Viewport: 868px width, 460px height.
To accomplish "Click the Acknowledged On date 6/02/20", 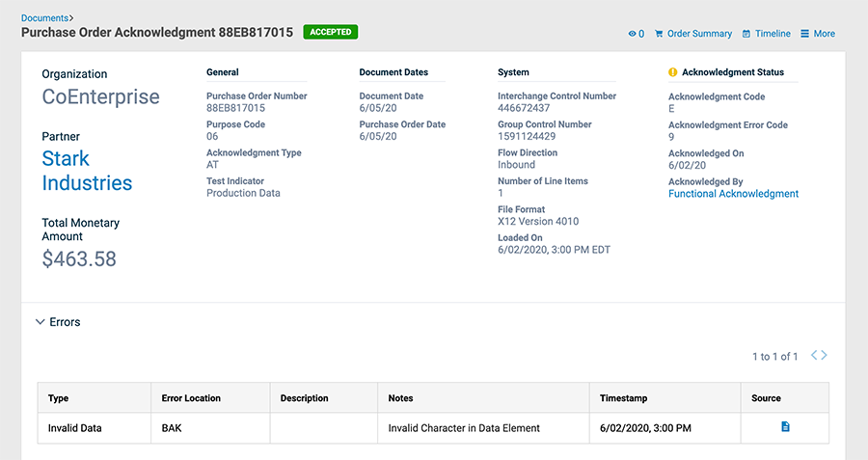I will (687, 165).
